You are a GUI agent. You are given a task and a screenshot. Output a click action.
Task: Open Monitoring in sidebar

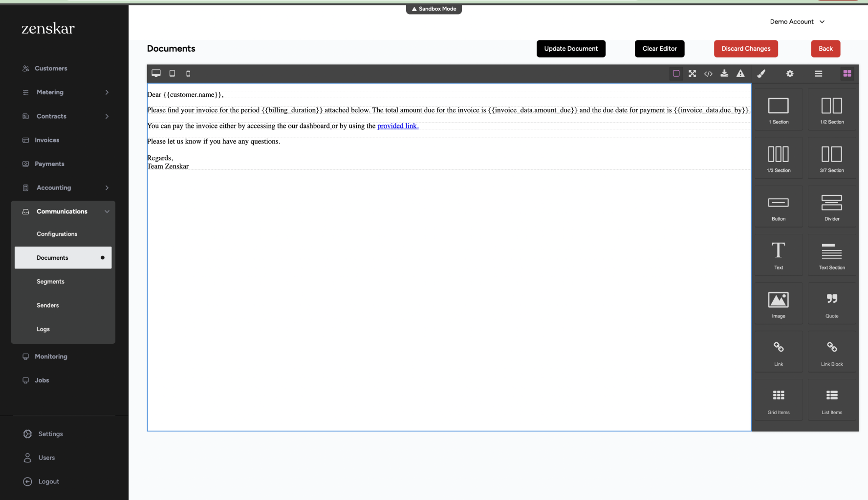click(x=51, y=356)
